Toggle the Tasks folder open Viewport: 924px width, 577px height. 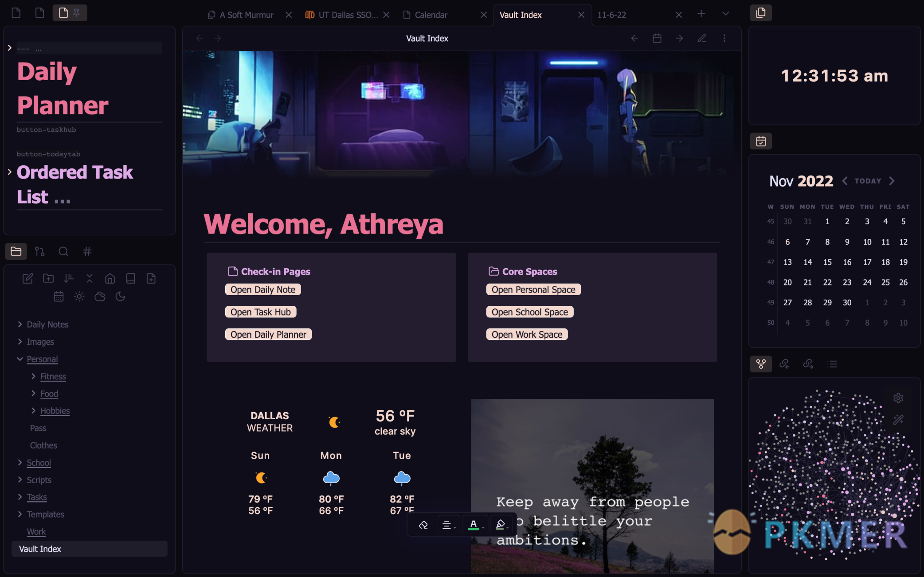20,496
